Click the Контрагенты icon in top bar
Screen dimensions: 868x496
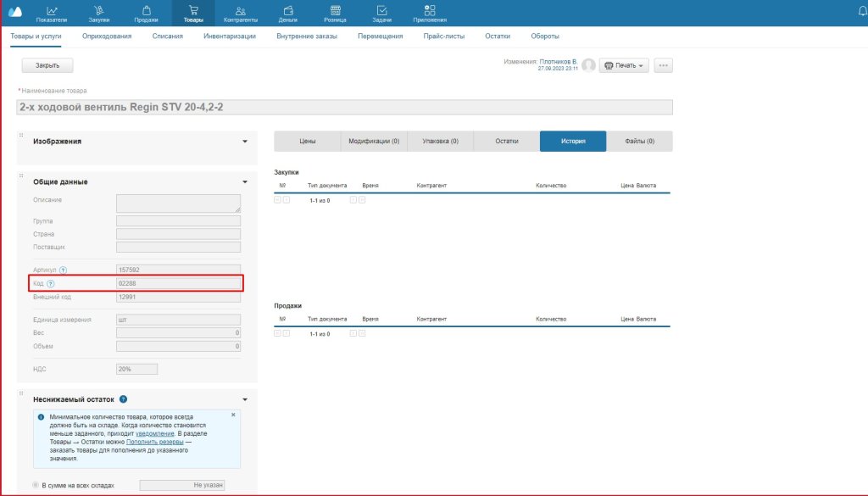click(x=240, y=12)
